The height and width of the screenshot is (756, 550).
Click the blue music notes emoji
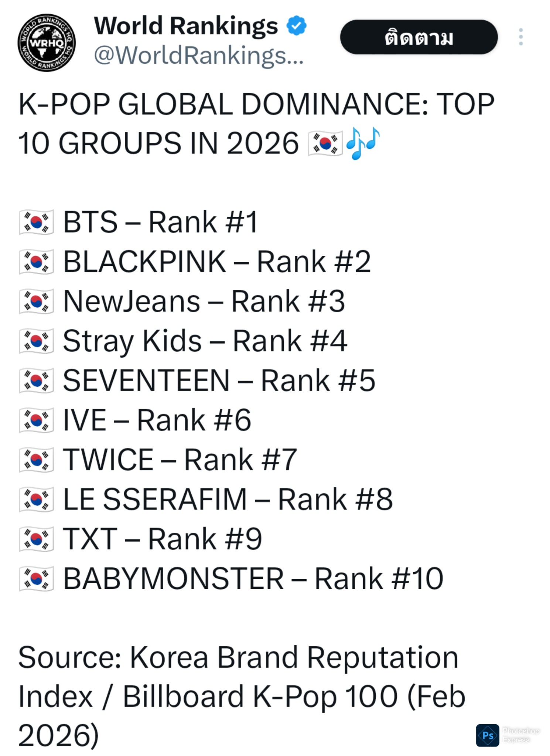[362, 143]
